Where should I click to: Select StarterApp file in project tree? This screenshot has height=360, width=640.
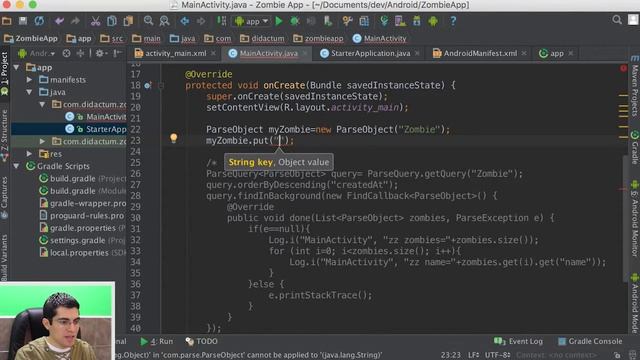pos(96,129)
